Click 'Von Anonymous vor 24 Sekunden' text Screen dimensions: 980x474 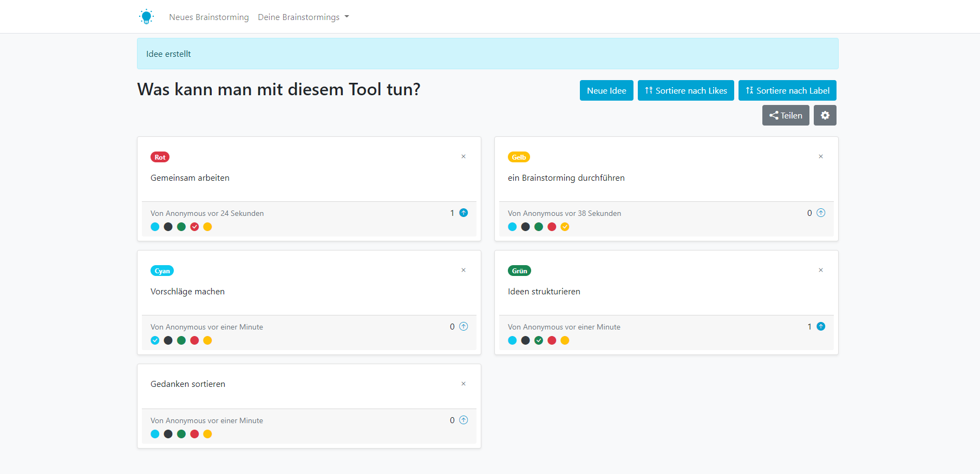tap(207, 213)
